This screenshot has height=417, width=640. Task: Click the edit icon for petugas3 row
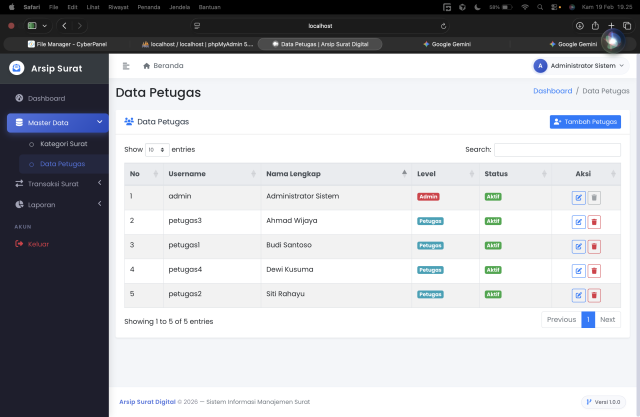pyautogui.click(x=578, y=221)
